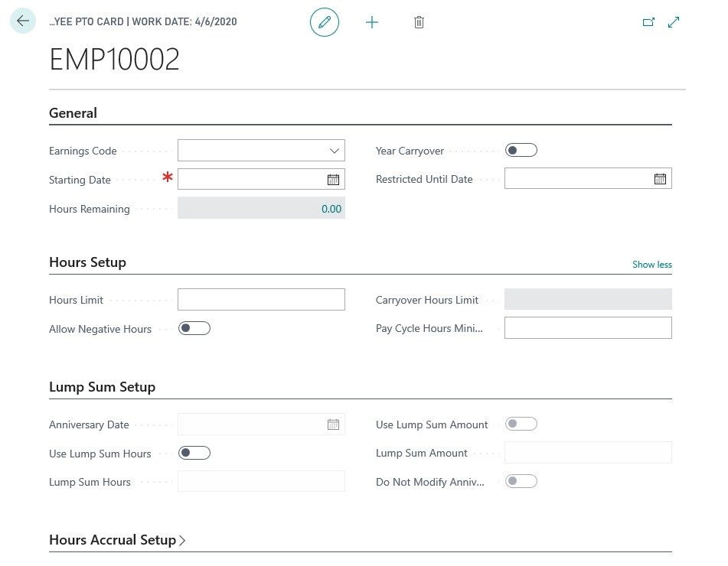Screen dimensions: 728x566
Task: Click inside the Hours Limit field
Action: click(260, 299)
